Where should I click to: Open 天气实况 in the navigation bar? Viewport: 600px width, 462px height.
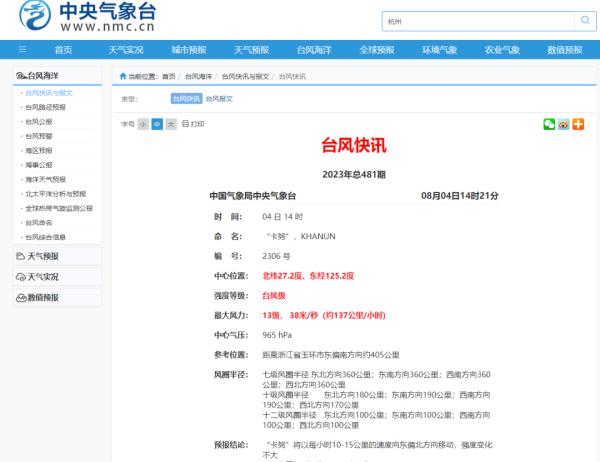[x=126, y=50]
